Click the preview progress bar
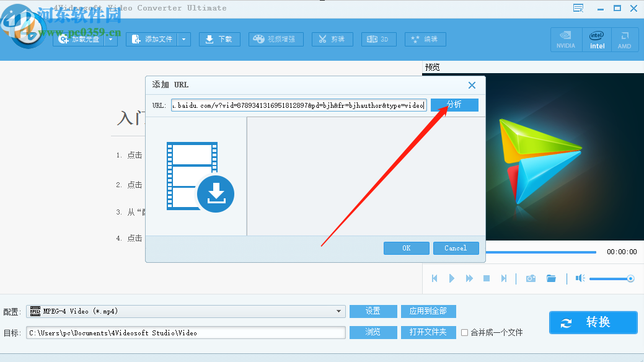644x362 pixels. (541, 252)
